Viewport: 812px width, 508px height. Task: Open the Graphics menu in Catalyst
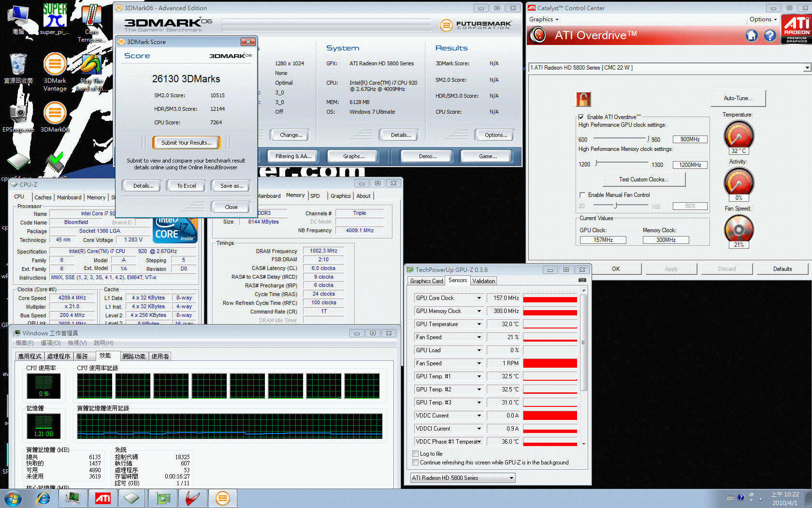(543, 19)
